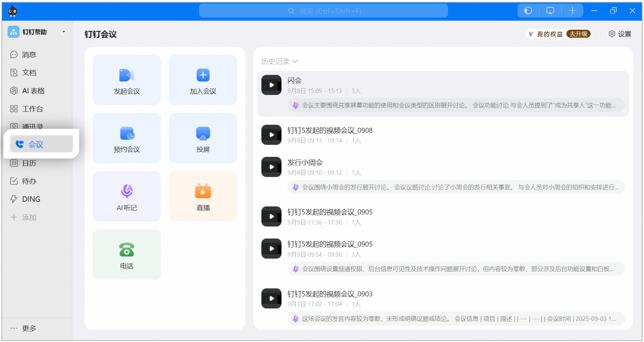Screen dimensions: 644x342
Task: Play the 闪会 meeting recording
Action: click(x=271, y=85)
